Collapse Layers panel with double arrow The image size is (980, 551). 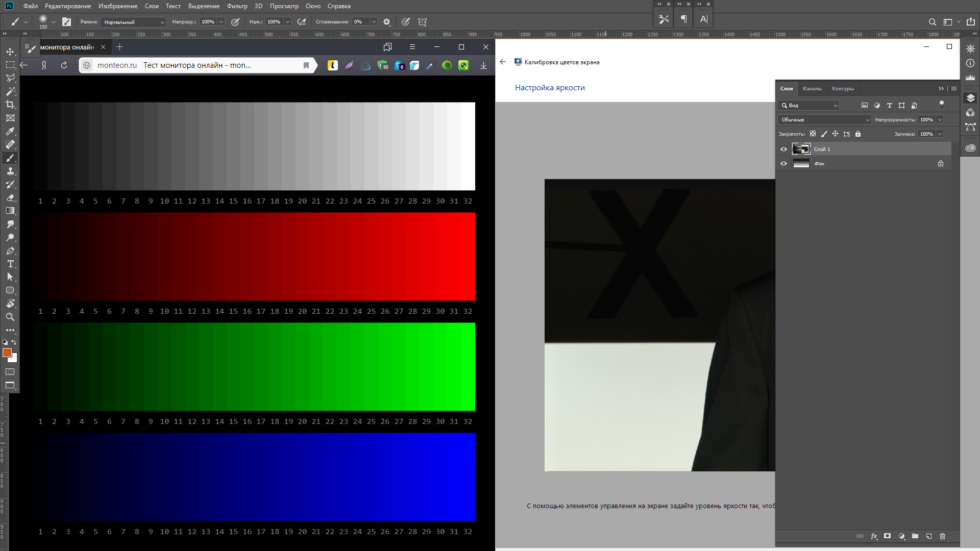point(941,88)
